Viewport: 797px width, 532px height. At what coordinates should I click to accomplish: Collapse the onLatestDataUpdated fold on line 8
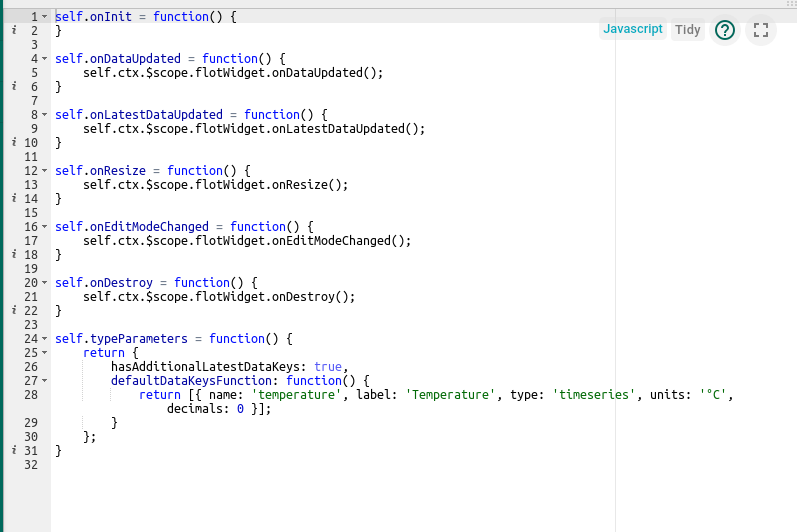pos(45,114)
